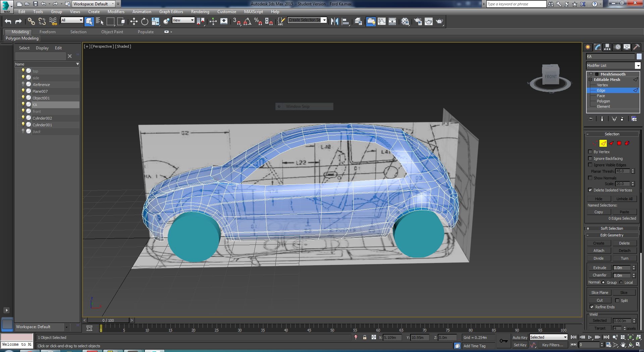Choose the Rectangular Selection Region tool
644x352 pixels.
pyautogui.click(x=110, y=21)
